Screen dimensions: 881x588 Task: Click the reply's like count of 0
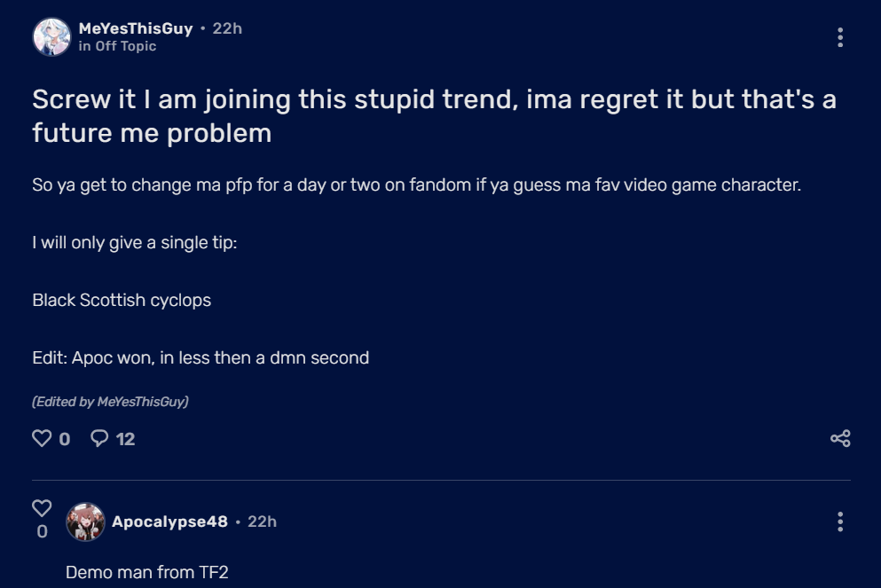(42, 532)
